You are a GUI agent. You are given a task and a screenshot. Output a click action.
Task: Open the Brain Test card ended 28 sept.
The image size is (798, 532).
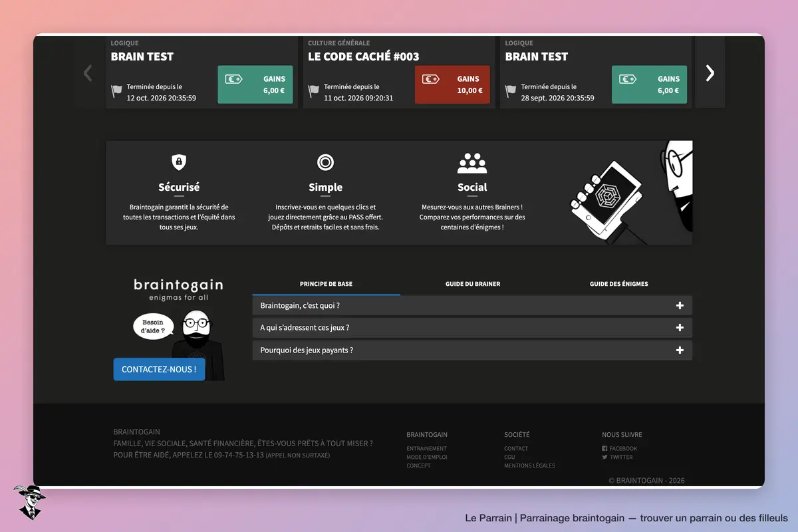click(x=596, y=71)
